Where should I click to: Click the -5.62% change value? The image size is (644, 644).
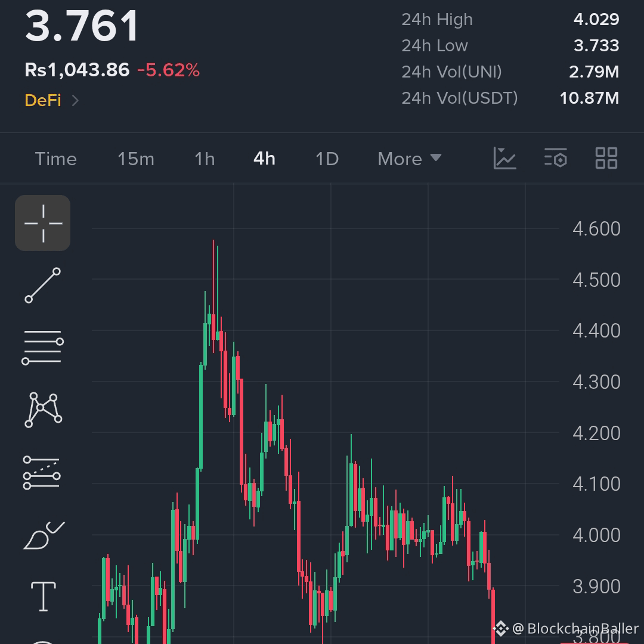168,70
